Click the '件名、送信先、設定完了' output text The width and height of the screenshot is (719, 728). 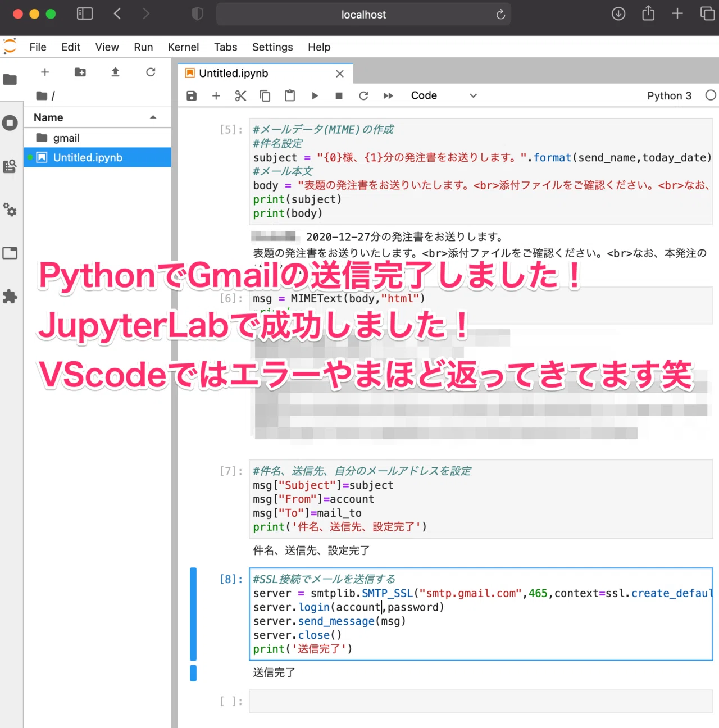311,551
